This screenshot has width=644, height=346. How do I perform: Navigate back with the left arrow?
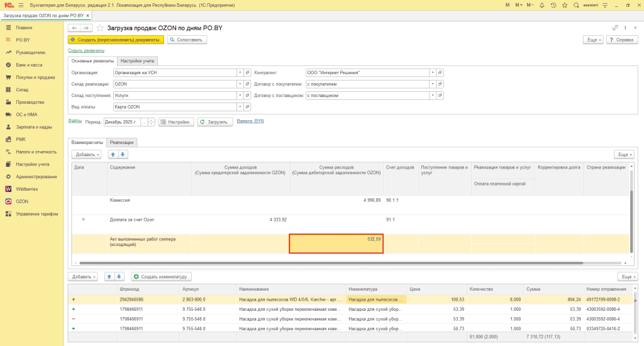tap(74, 28)
